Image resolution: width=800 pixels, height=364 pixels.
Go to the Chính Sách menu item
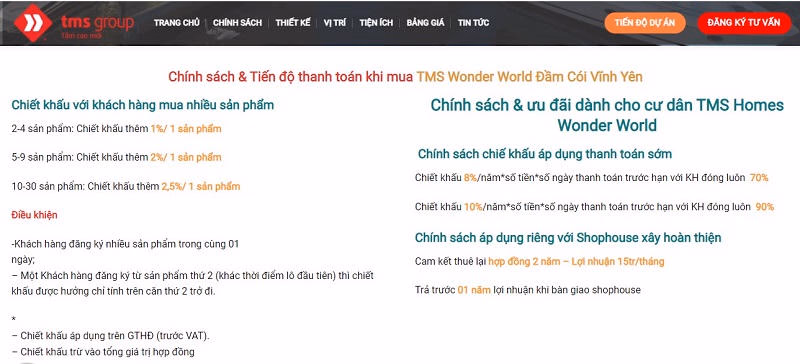[x=237, y=22]
